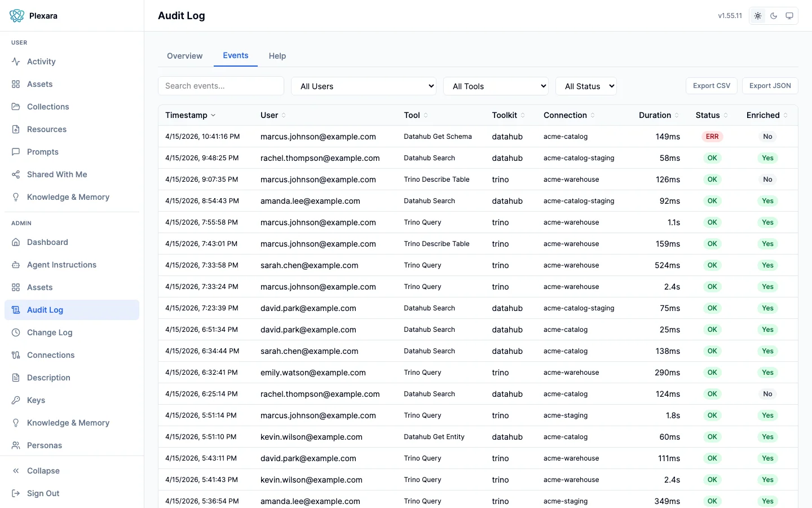The height and width of the screenshot is (508, 812).
Task: Open Connections page label in sidebar
Action: click(x=51, y=355)
